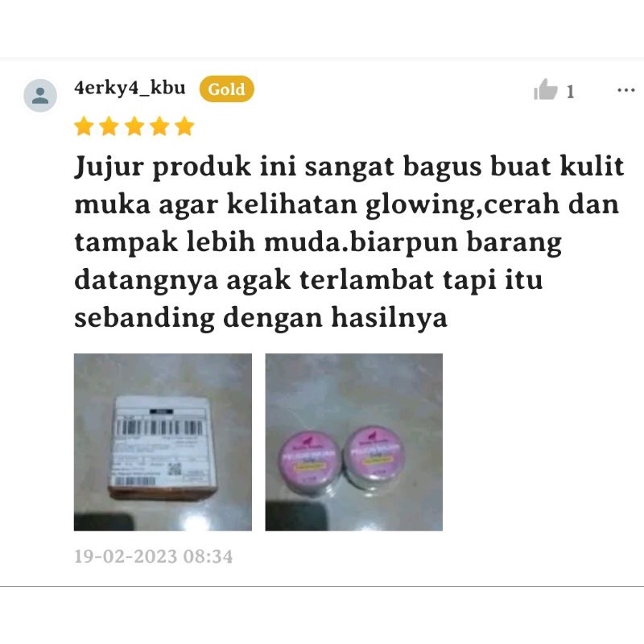Click the QR code on the package label

tap(175, 469)
